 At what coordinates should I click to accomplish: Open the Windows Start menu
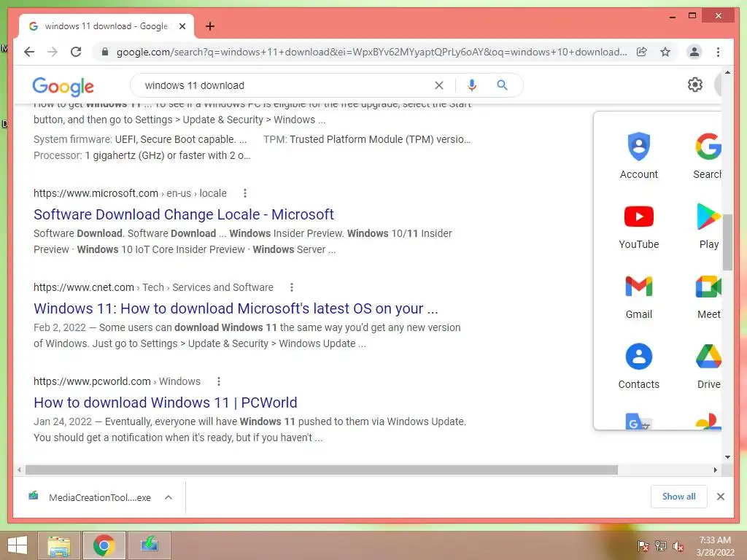(x=18, y=545)
